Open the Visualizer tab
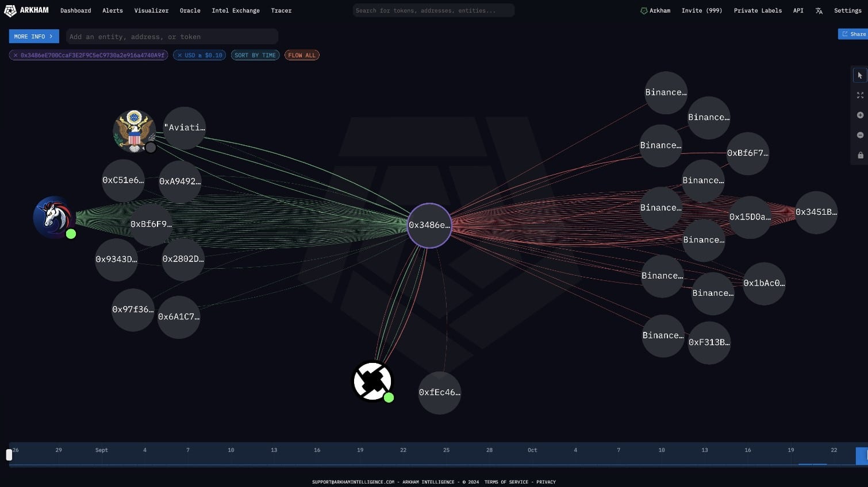 (151, 11)
